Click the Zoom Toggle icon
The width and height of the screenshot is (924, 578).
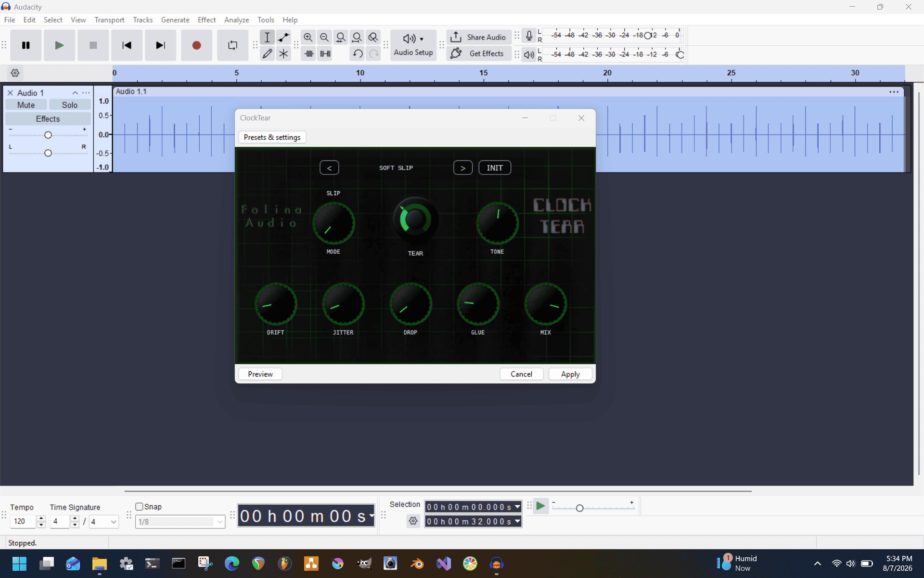(x=373, y=37)
